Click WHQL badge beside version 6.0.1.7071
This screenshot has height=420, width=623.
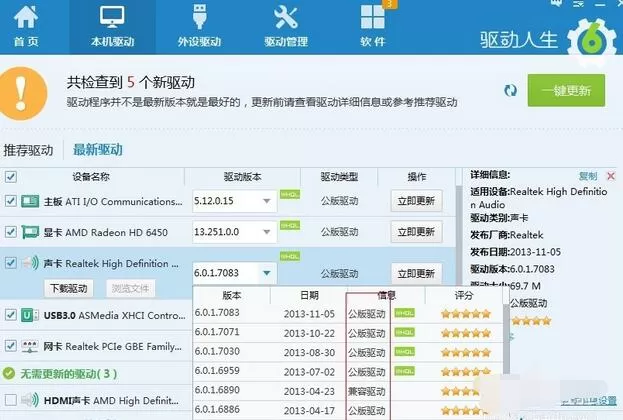pyautogui.click(x=404, y=332)
